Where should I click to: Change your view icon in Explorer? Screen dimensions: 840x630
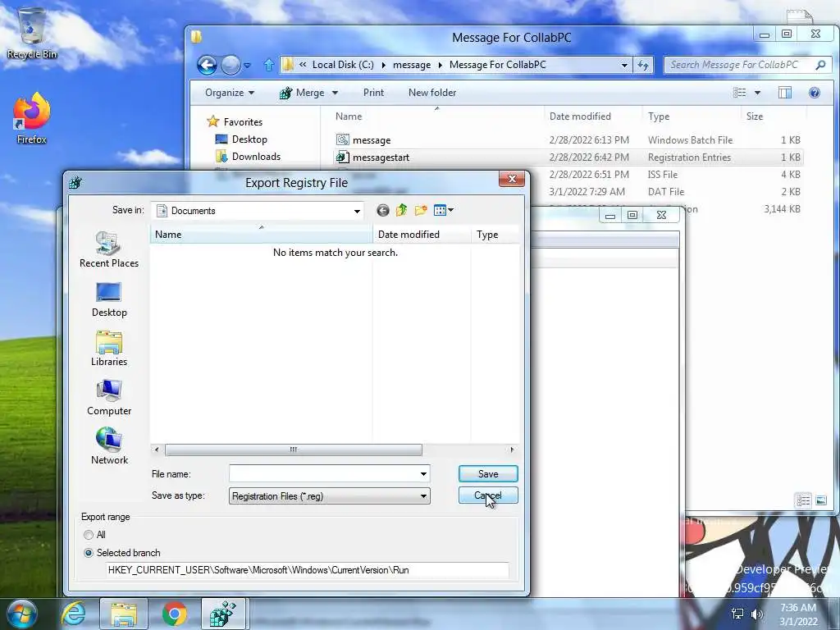(740, 93)
